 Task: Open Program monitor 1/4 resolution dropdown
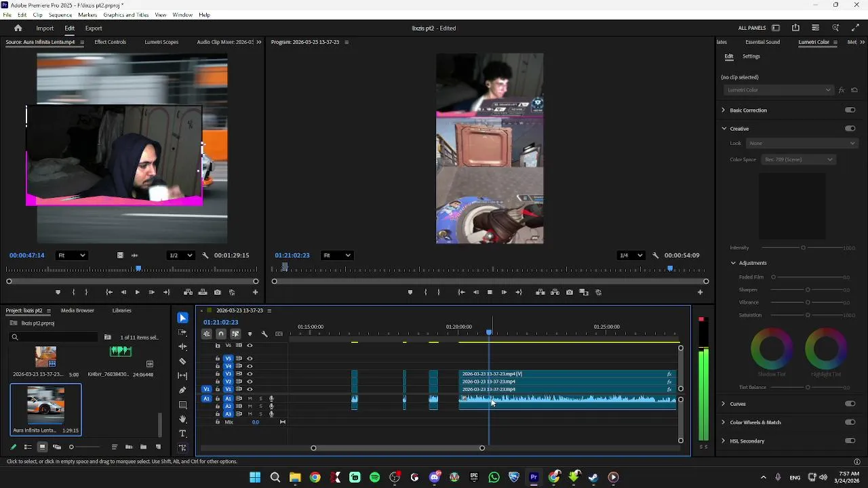point(631,256)
